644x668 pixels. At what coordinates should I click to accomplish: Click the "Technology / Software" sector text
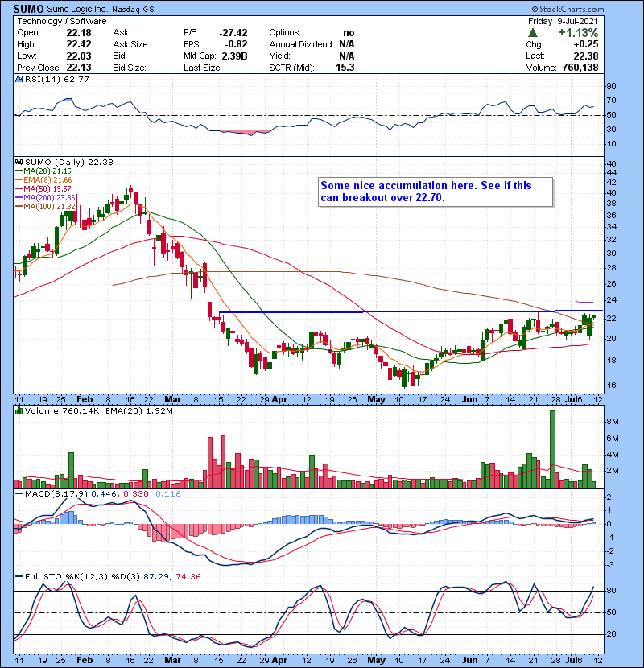[x=62, y=21]
